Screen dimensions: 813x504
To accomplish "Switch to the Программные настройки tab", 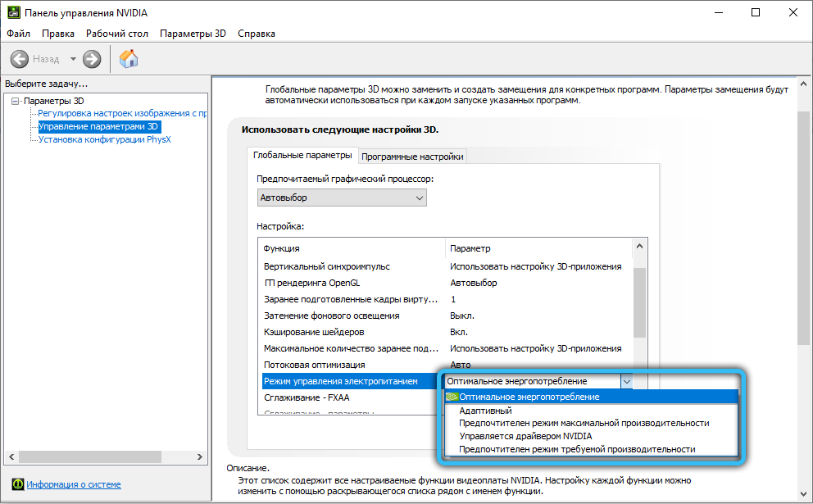I will (x=412, y=157).
